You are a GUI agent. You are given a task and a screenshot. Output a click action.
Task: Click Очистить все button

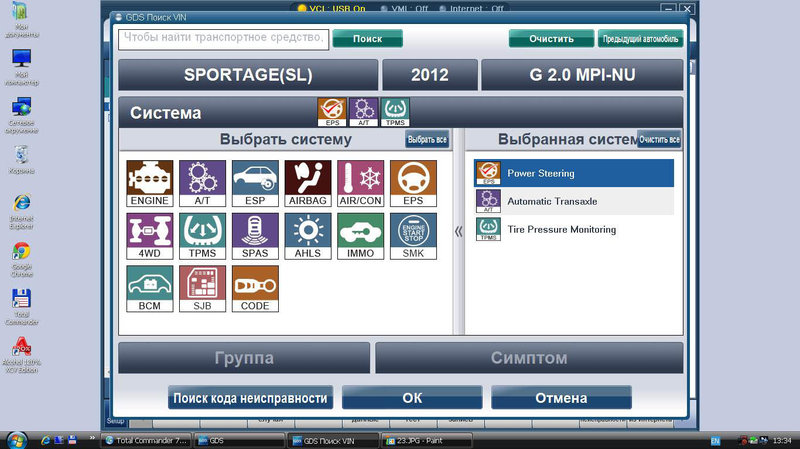point(659,139)
